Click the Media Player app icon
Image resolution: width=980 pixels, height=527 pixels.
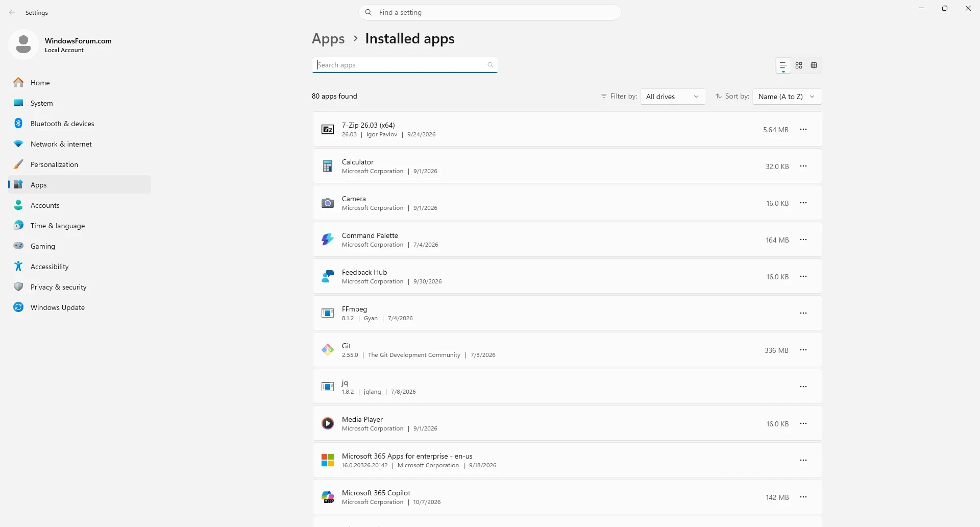328,424
